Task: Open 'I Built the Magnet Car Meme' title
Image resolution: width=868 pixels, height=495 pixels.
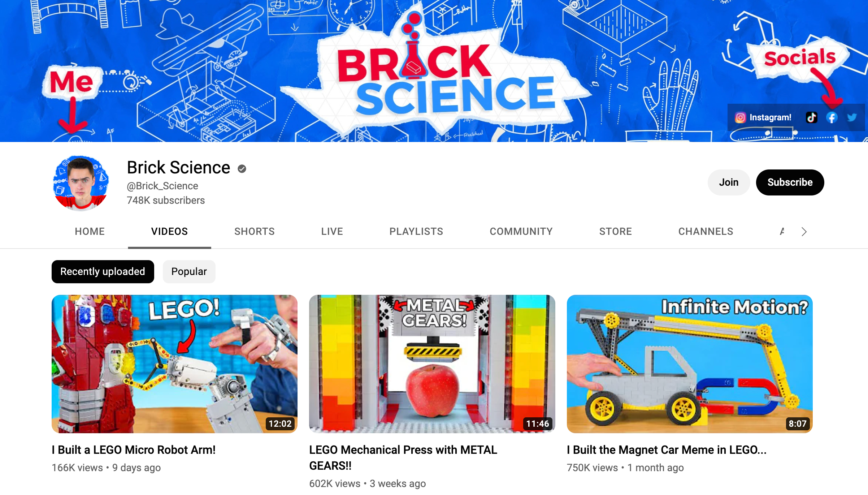Action: (x=667, y=450)
